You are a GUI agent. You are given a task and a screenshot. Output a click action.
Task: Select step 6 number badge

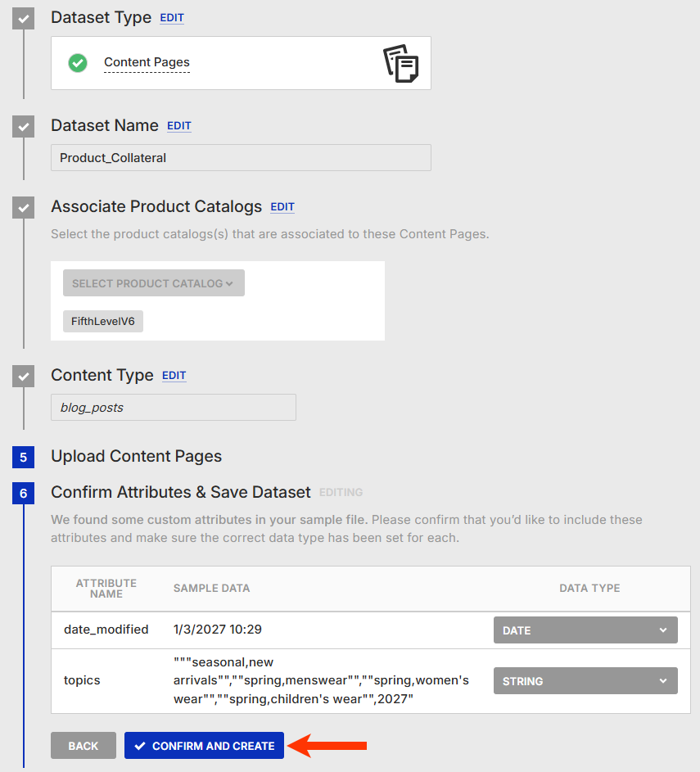(24, 493)
